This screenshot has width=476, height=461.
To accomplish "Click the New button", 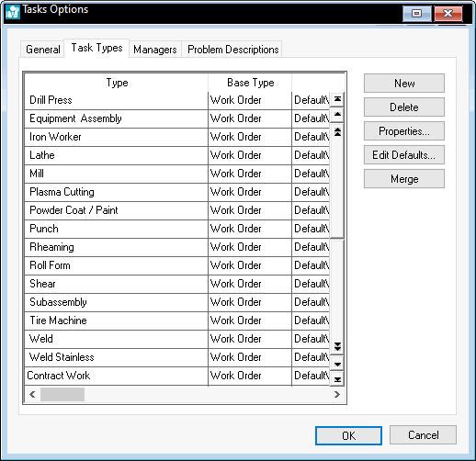I will pyautogui.click(x=404, y=83).
